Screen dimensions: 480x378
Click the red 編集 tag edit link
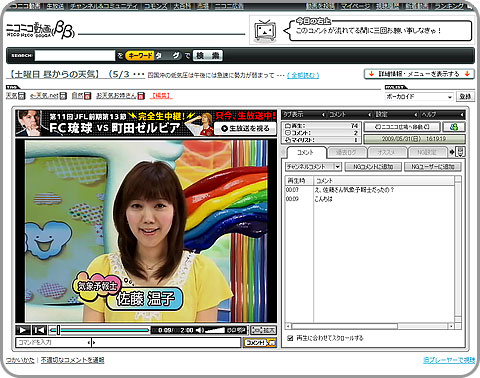tap(161, 96)
